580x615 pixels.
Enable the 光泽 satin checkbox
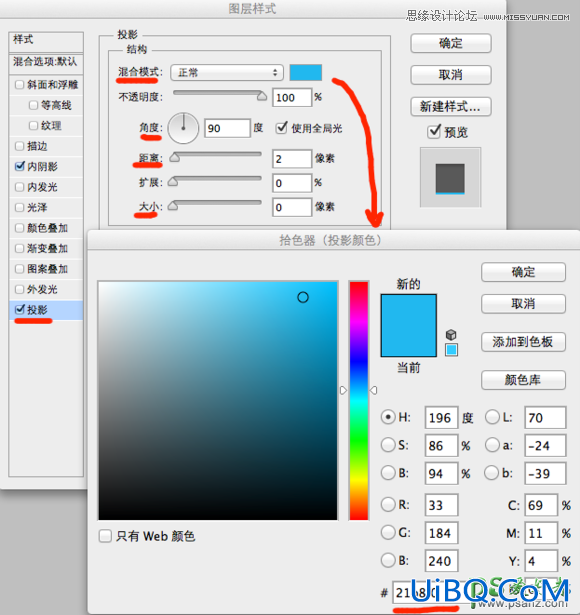coord(19,207)
